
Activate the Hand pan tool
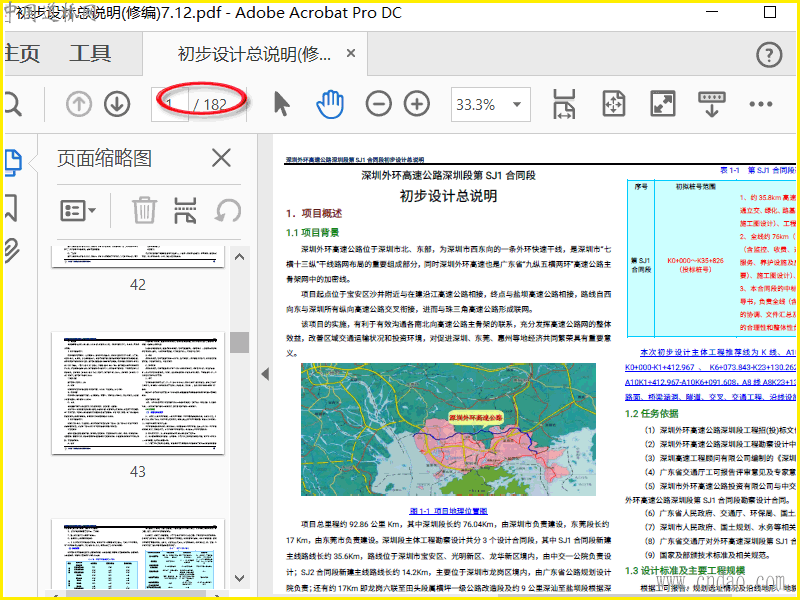(x=330, y=104)
